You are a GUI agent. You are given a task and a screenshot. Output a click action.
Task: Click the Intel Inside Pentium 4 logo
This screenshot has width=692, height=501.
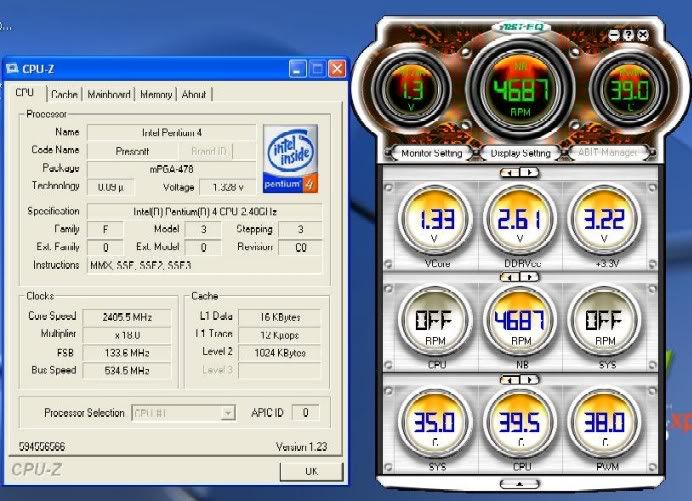(290, 159)
